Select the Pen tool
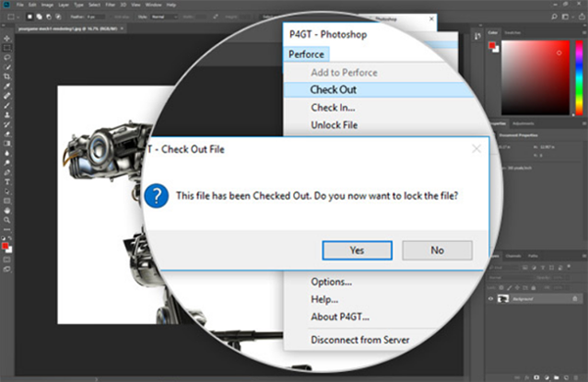Image resolution: width=588 pixels, height=382 pixels. (x=7, y=172)
